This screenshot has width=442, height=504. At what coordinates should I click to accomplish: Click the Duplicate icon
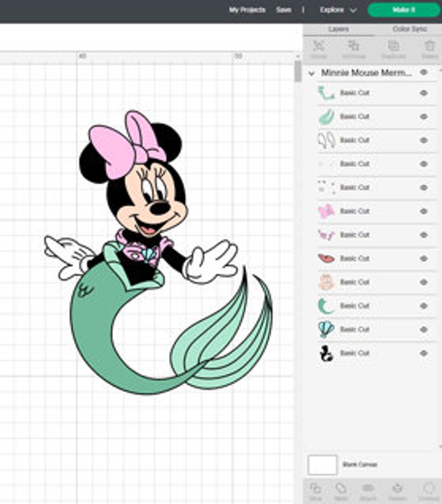394,47
